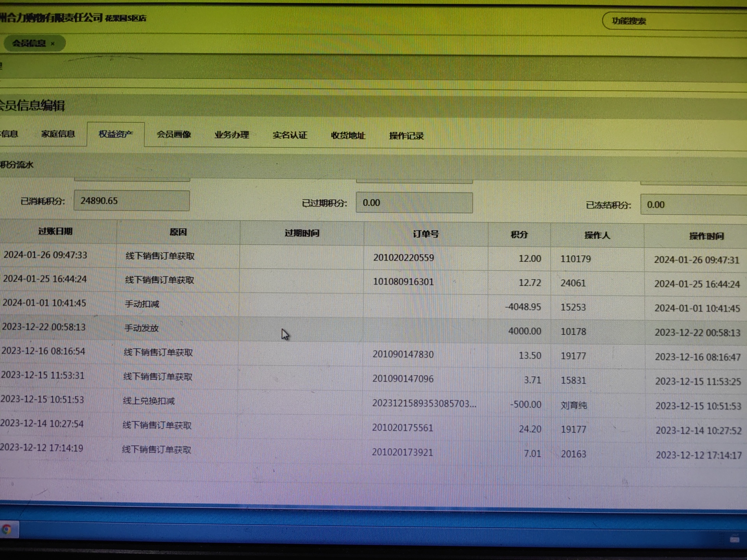Open the 实名认证 tab

[290, 135]
